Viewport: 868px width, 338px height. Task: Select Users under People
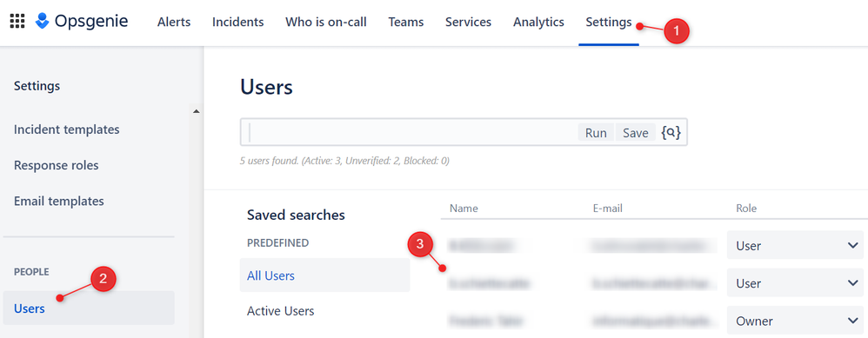pyautogui.click(x=89, y=308)
